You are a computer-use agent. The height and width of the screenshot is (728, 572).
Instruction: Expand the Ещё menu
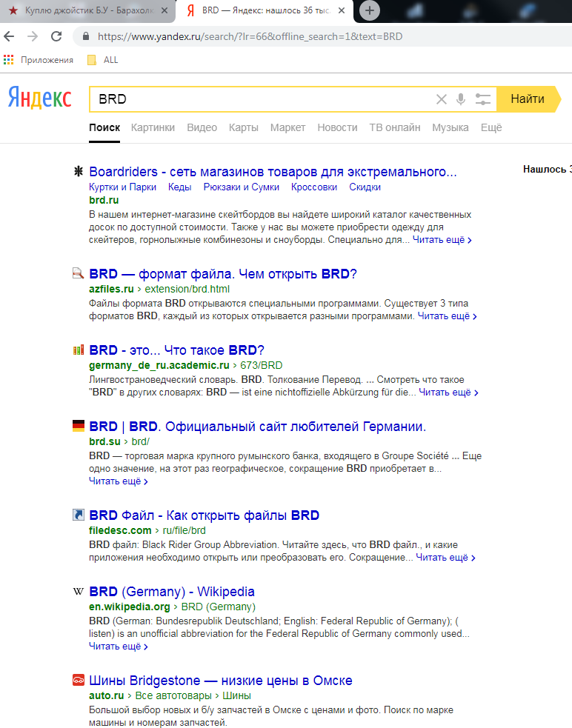[x=491, y=127]
